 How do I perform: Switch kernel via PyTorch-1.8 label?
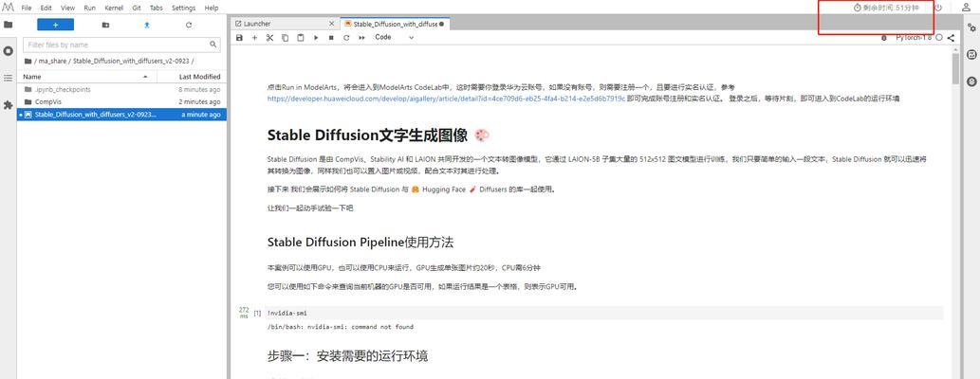914,38
